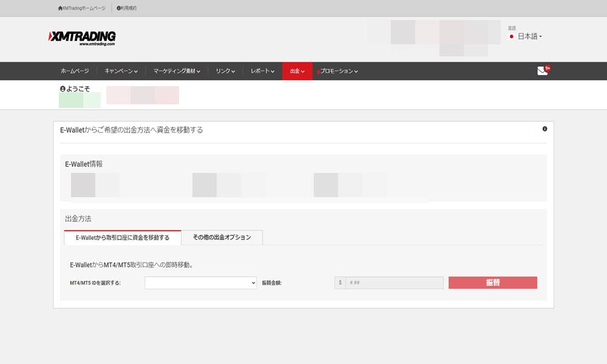Open the messages envelope icon with 9+ badge
The width and height of the screenshot is (607, 364).
coord(541,71)
